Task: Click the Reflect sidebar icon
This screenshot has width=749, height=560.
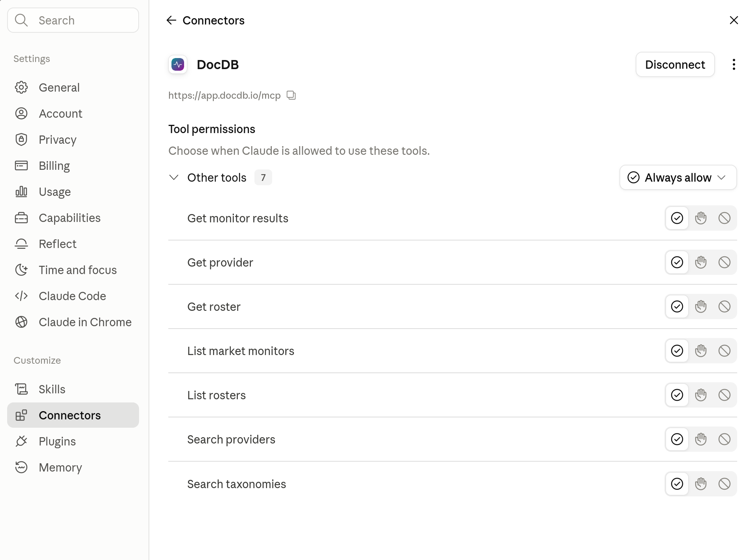Action: [x=21, y=244]
